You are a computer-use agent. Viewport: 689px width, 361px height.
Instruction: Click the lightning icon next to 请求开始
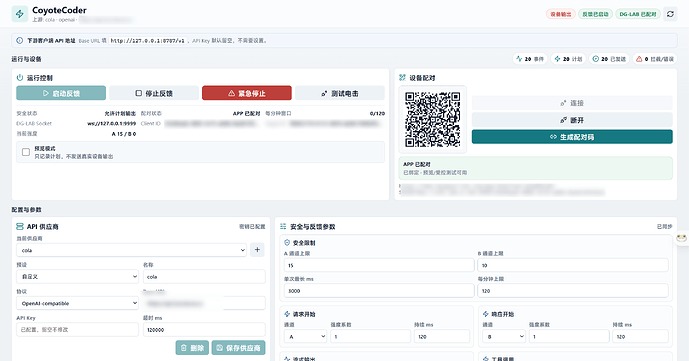point(287,314)
